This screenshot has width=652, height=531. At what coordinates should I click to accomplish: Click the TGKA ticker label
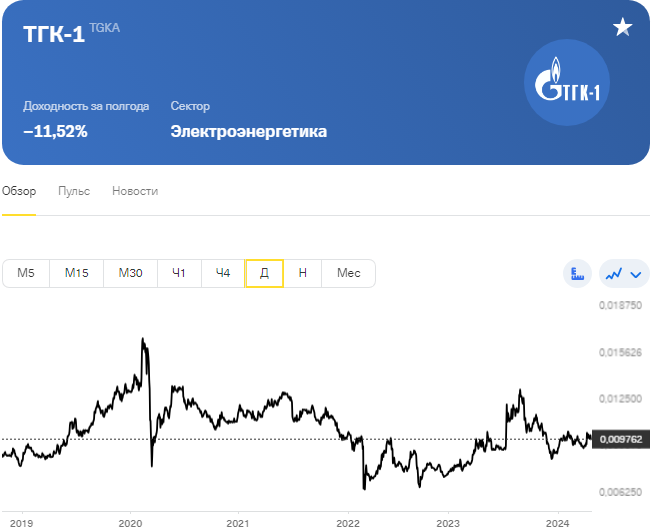[x=104, y=29]
